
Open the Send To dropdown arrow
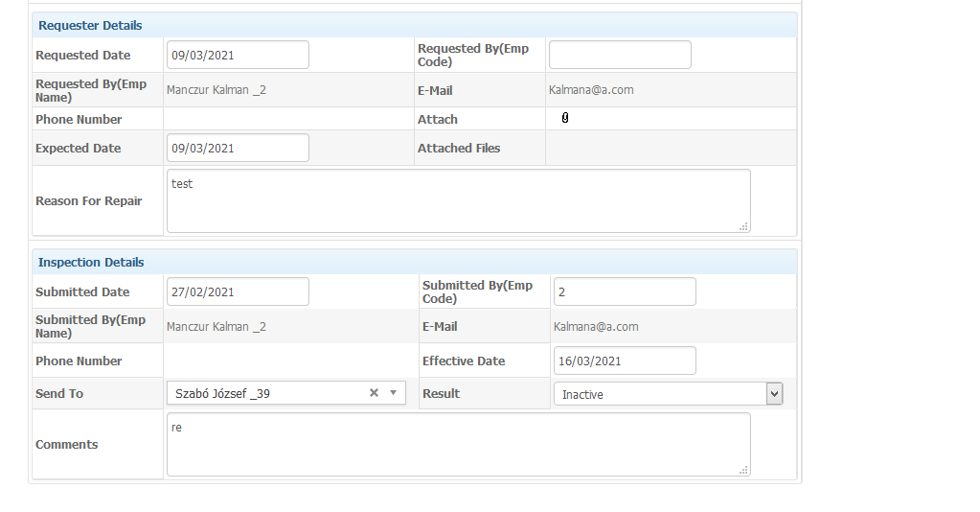coord(393,392)
